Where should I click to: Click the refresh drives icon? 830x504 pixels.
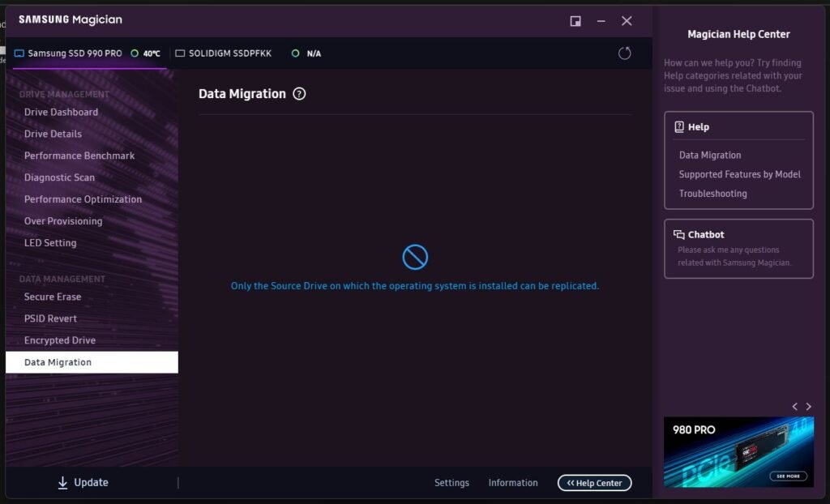pyautogui.click(x=624, y=53)
